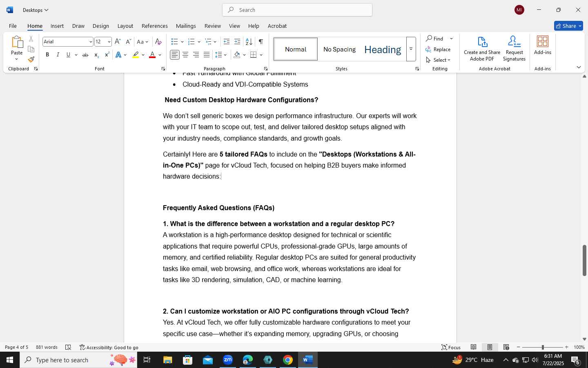Switch to the Review tab
This screenshot has height=368, width=588.
point(212,26)
